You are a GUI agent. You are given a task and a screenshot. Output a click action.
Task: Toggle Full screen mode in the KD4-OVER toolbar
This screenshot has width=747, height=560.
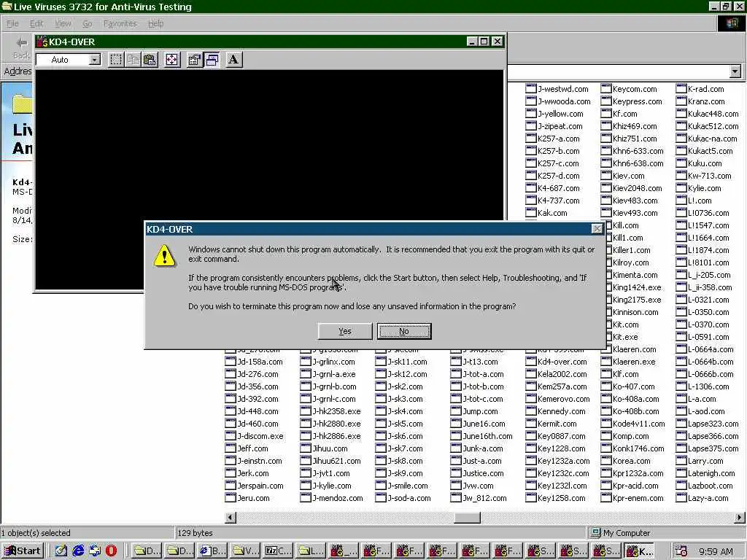coord(172,60)
